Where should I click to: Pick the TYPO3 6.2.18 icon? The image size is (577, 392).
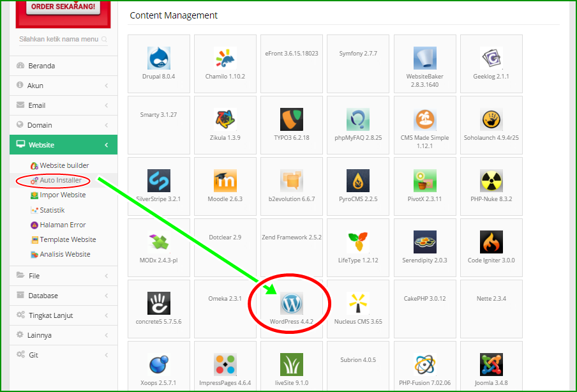tap(292, 119)
